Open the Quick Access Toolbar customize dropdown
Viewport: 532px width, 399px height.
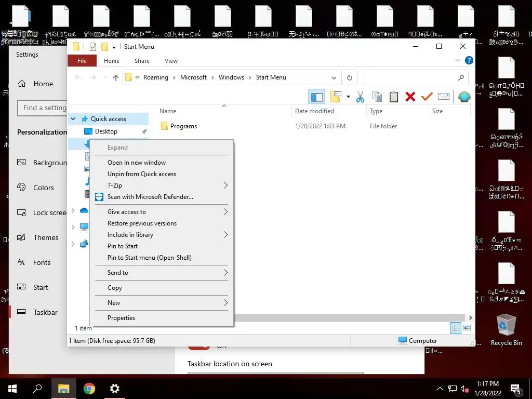(x=114, y=47)
